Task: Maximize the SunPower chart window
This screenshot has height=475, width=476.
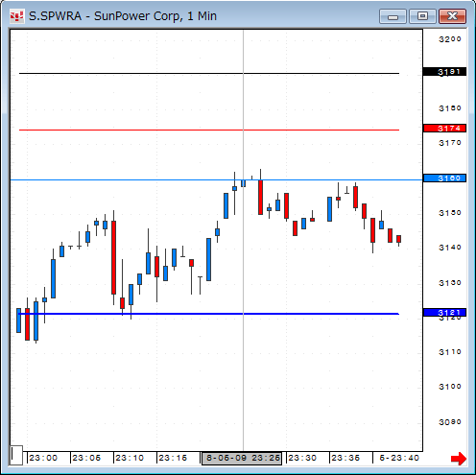Action: [x=422, y=16]
